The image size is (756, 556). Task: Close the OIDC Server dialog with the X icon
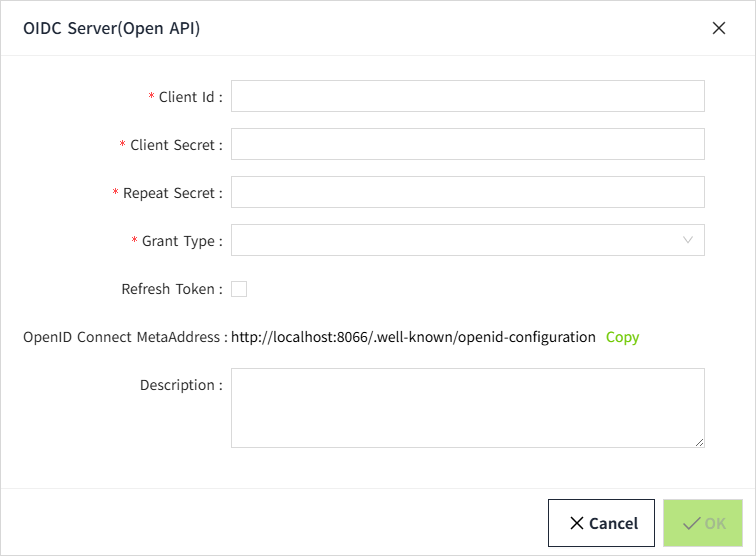pyautogui.click(x=718, y=28)
